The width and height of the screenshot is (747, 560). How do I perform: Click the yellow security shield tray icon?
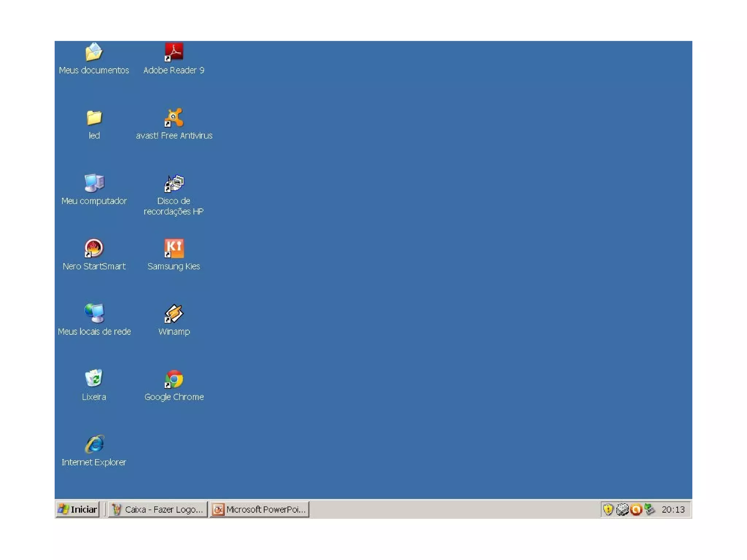608,509
